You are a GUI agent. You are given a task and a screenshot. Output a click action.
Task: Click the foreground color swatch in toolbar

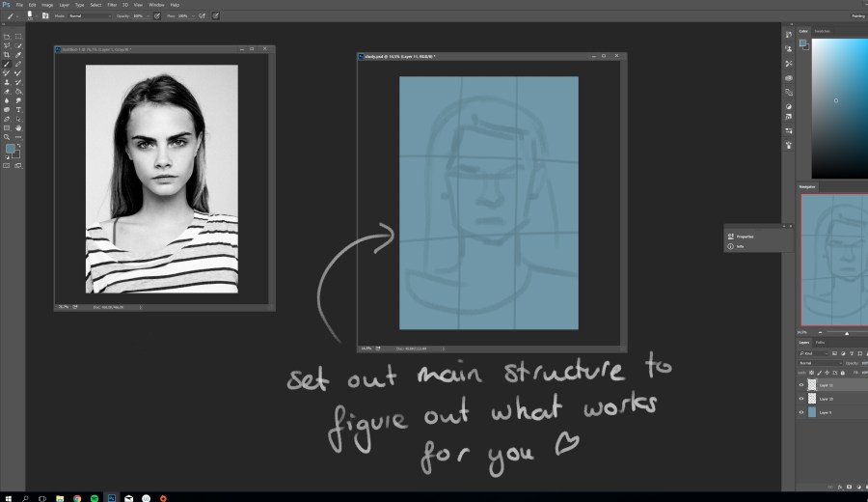[x=10, y=150]
